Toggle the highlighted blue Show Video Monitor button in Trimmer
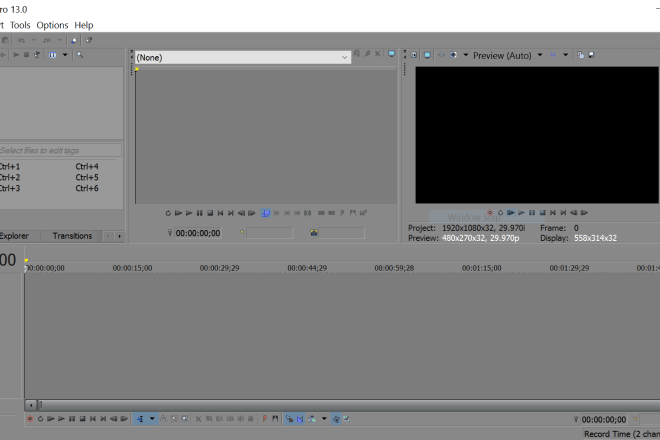Viewport: 660px width, 440px height. pyautogui.click(x=266, y=213)
